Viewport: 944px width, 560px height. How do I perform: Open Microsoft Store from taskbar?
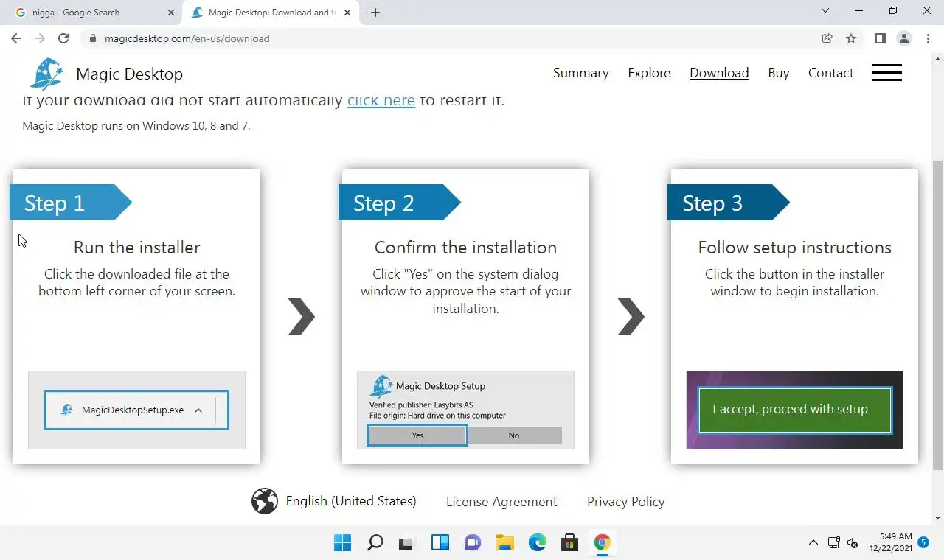[569, 543]
